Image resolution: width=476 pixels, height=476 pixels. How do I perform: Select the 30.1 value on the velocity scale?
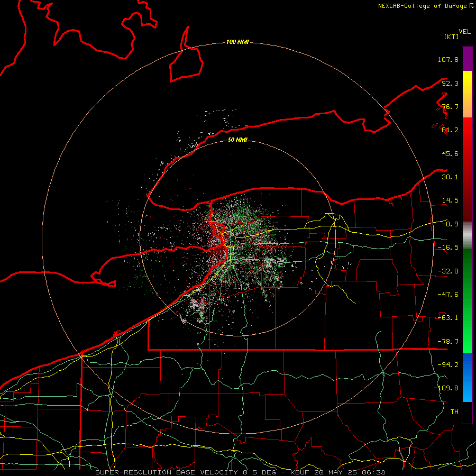(450, 177)
